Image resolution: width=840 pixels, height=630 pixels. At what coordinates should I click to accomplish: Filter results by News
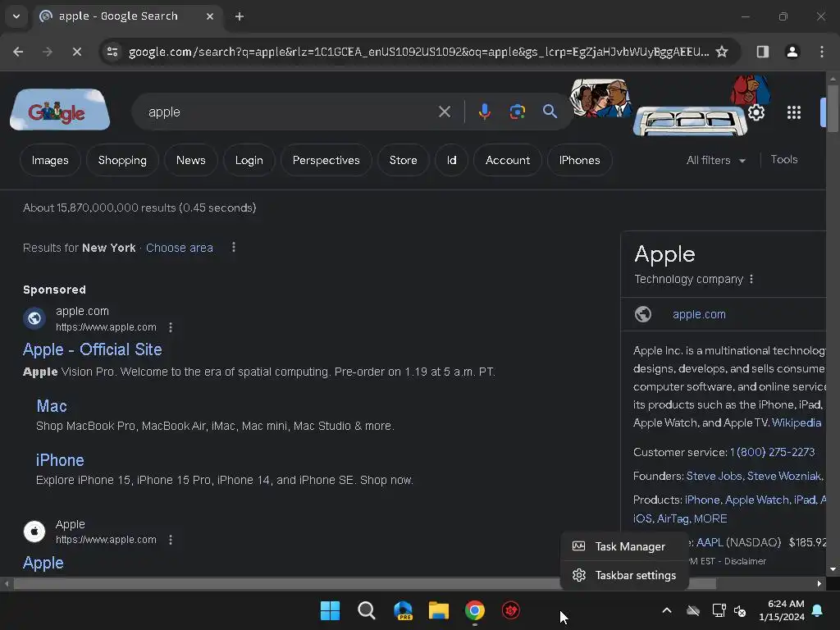coord(190,160)
